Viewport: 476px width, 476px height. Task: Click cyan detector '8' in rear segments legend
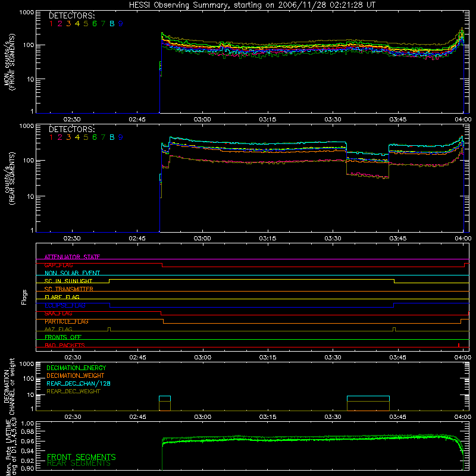click(112, 137)
